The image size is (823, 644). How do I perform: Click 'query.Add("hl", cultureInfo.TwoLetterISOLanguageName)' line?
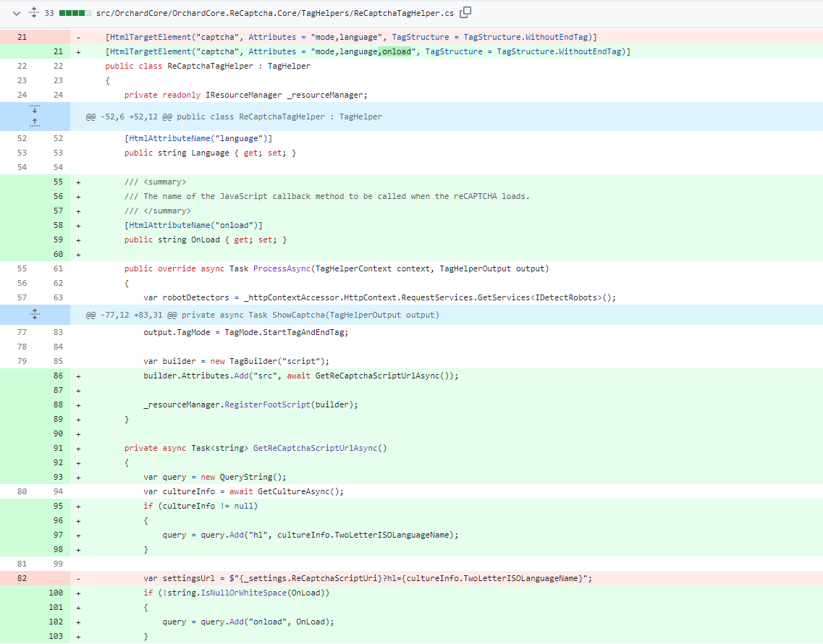click(x=311, y=535)
